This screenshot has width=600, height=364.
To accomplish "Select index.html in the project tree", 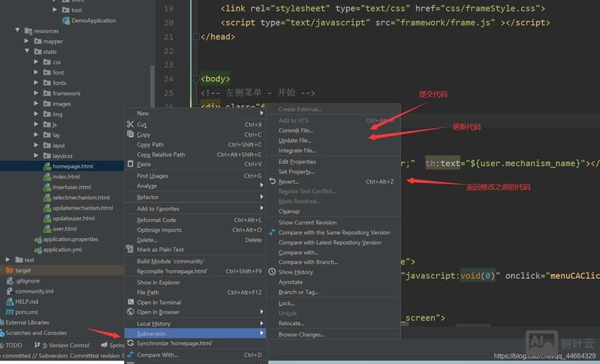I will point(66,177).
